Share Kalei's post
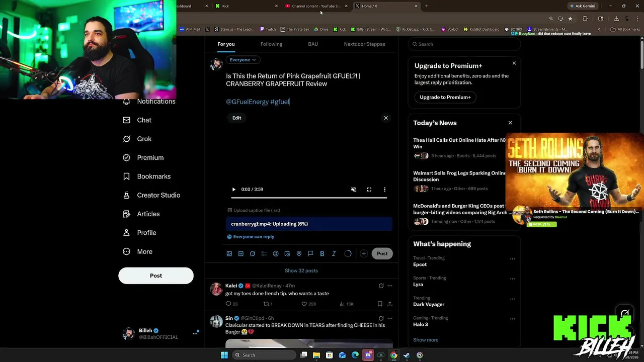The height and width of the screenshot is (362, 644). pyautogui.click(x=389, y=304)
